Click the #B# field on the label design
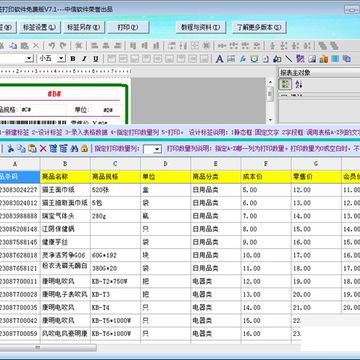360x360 pixels. click(x=54, y=94)
